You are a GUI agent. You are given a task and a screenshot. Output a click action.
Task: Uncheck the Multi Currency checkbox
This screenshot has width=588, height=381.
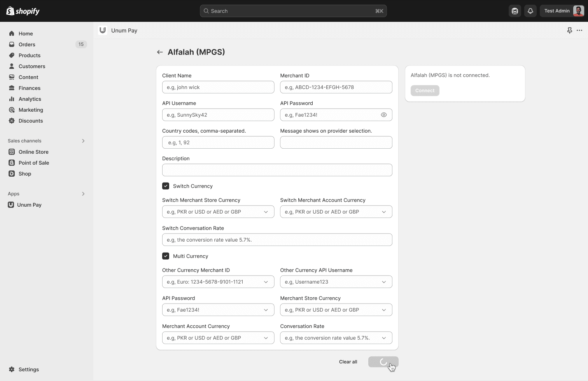click(166, 256)
